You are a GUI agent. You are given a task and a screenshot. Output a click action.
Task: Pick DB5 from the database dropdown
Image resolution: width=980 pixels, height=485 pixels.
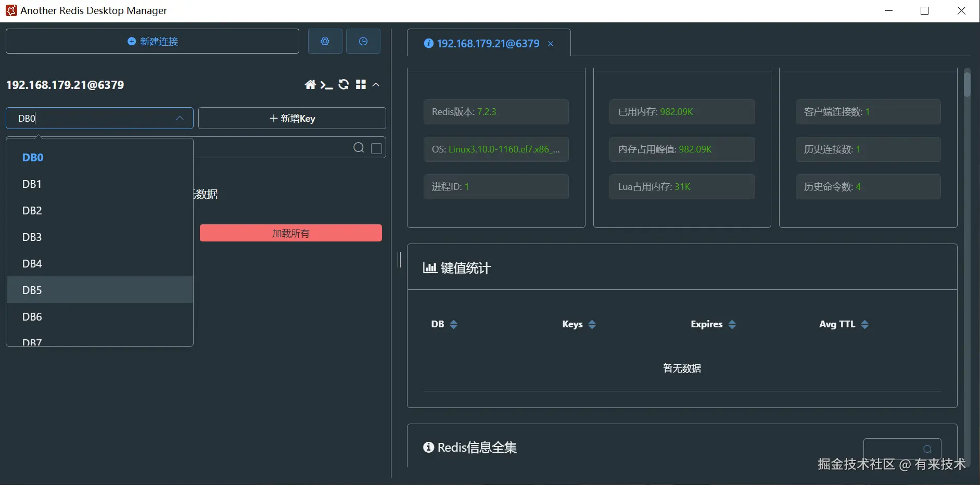tap(99, 290)
